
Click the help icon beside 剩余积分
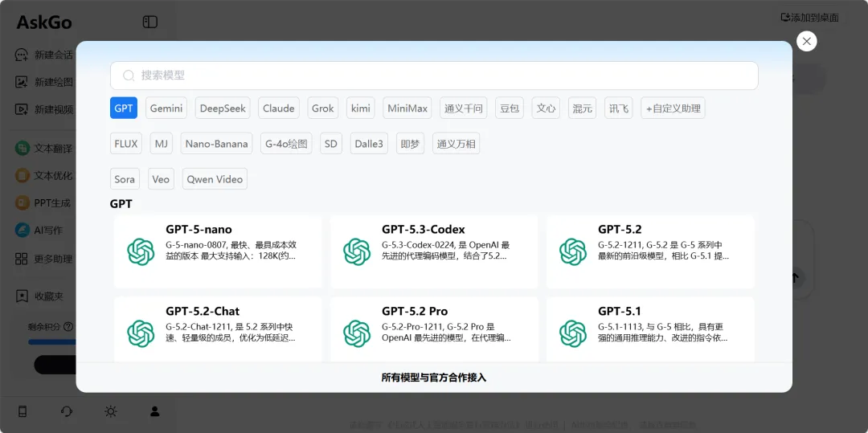pyautogui.click(x=68, y=326)
